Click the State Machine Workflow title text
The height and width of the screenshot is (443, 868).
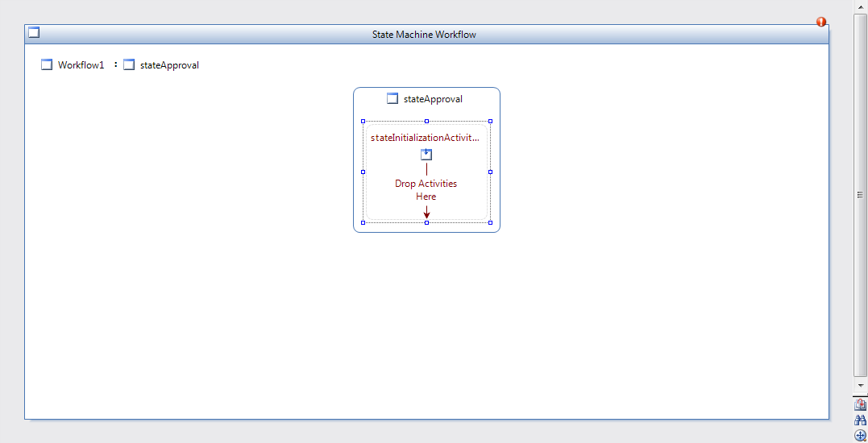click(424, 35)
